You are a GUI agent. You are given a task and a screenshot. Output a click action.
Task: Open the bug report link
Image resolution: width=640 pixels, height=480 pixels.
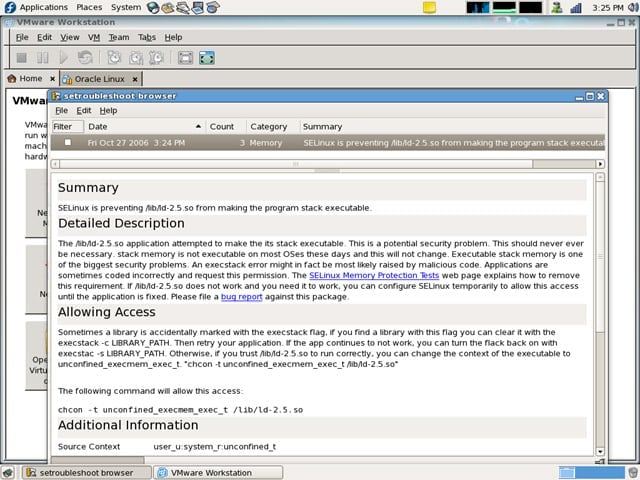click(x=242, y=296)
